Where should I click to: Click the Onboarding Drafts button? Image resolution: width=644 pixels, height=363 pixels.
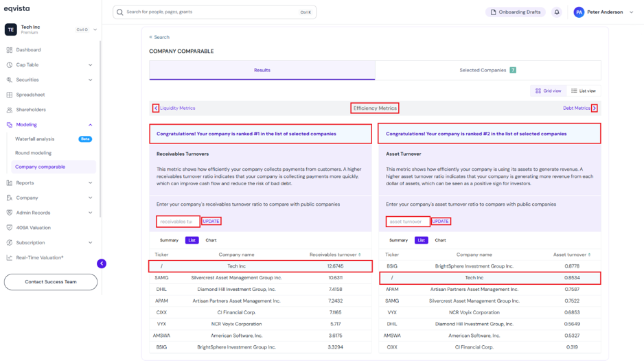pos(516,12)
